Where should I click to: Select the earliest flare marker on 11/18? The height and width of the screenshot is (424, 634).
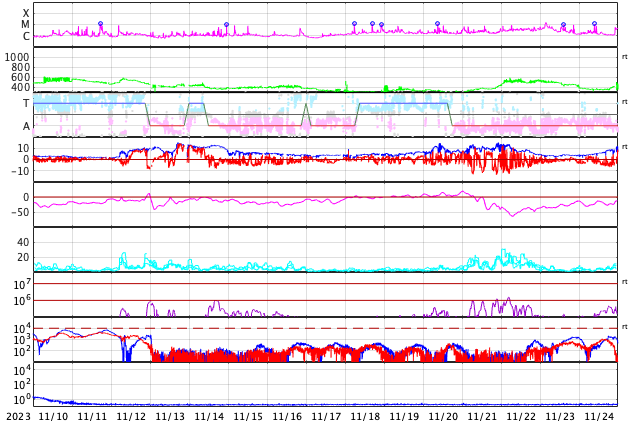[x=355, y=24]
